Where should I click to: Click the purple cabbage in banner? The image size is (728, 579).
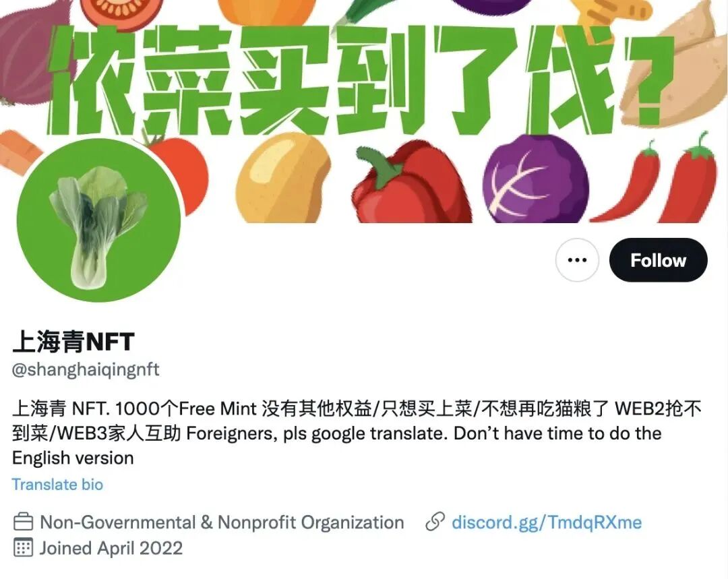click(535, 179)
